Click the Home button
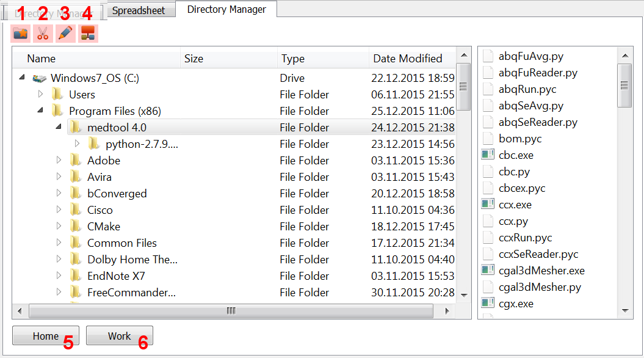Viewport: 644px width, 358px height. pos(46,336)
